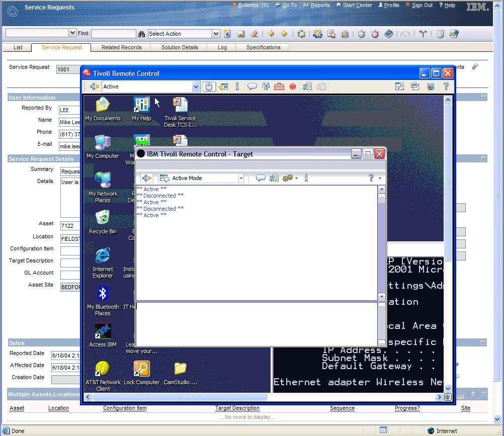
Task: Click help question mark in Tivoli Remote Control
Action: coord(446,86)
